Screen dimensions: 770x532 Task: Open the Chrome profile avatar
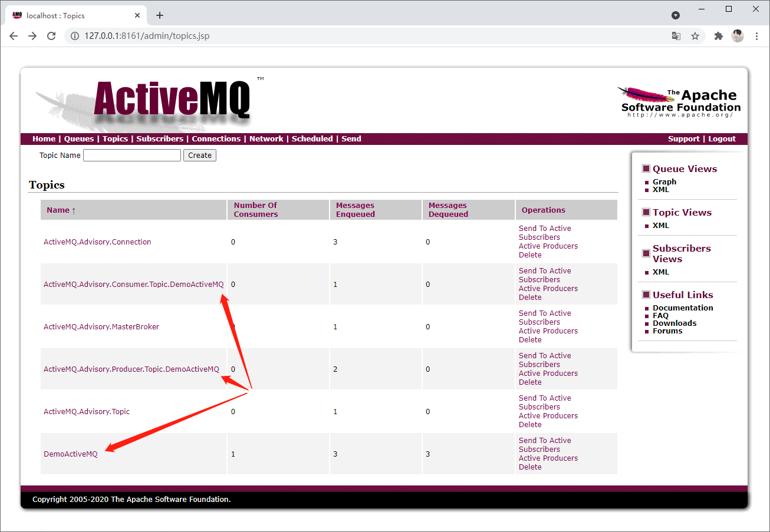(x=738, y=36)
